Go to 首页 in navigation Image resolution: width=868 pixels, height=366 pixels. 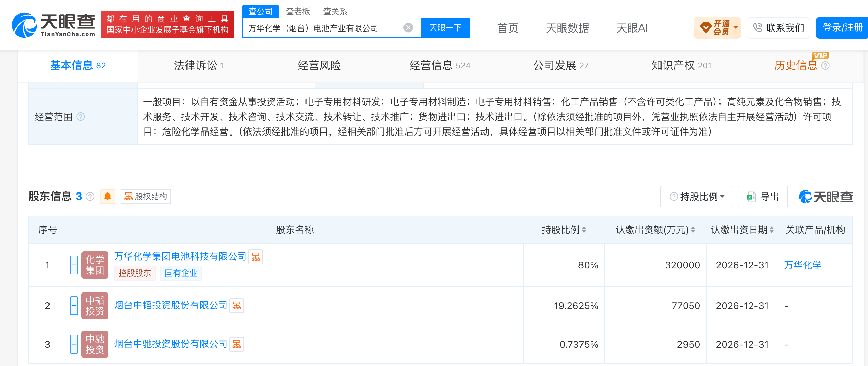click(x=508, y=28)
